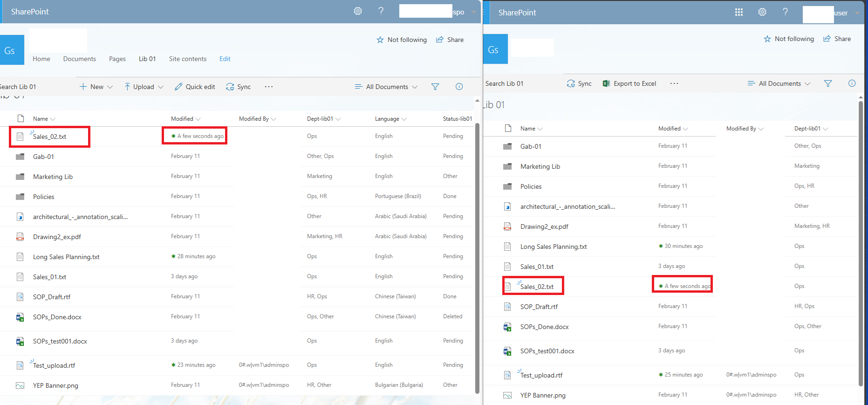Click Gs site logo in right window
The width and height of the screenshot is (868, 405).
point(494,49)
